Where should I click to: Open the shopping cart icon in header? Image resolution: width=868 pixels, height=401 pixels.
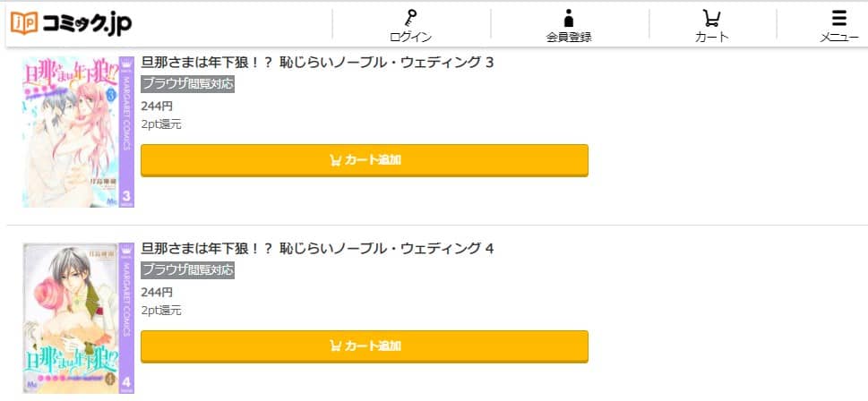[x=711, y=18]
